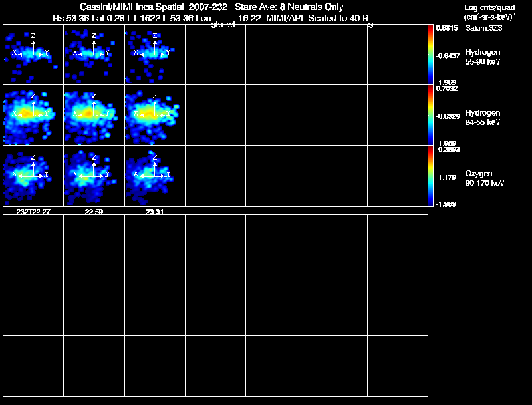The image size is (532, 405).
Task: View the Oxygen 90-170 keV image at 232T22:27
Action: (33, 176)
